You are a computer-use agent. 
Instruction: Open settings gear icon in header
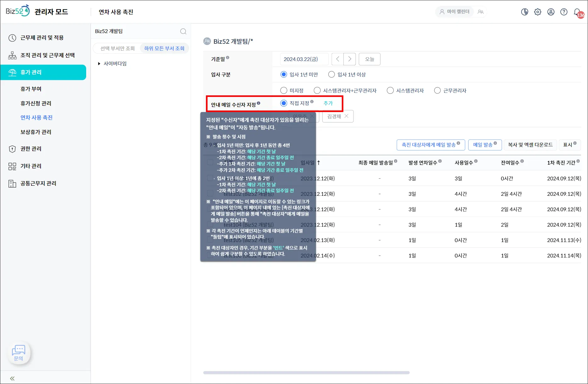pyautogui.click(x=538, y=12)
